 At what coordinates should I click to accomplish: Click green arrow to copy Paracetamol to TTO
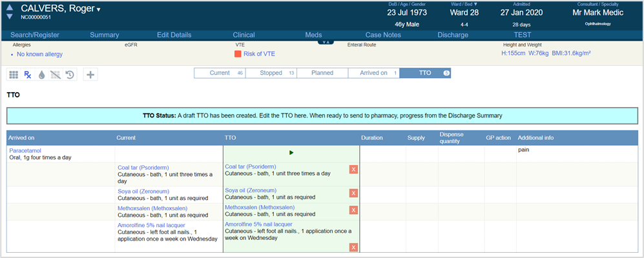(x=291, y=153)
